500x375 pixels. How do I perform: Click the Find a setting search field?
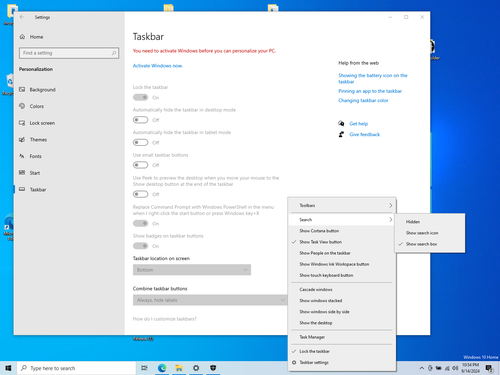(69, 53)
